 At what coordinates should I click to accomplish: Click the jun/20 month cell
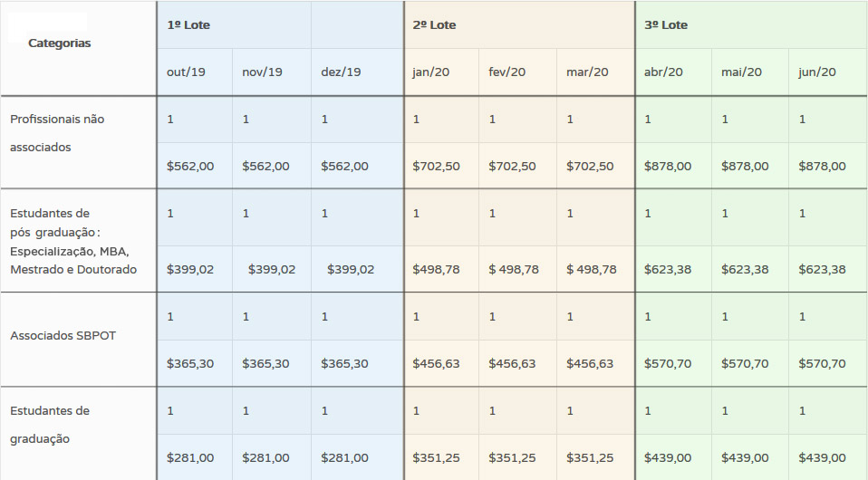tap(817, 72)
